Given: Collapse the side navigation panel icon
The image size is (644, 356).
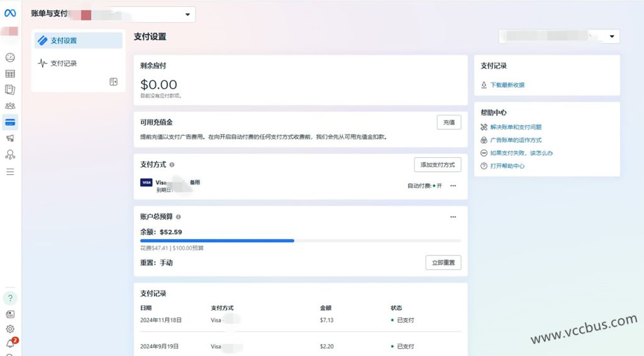Looking at the screenshot, I should [x=114, y=82].
